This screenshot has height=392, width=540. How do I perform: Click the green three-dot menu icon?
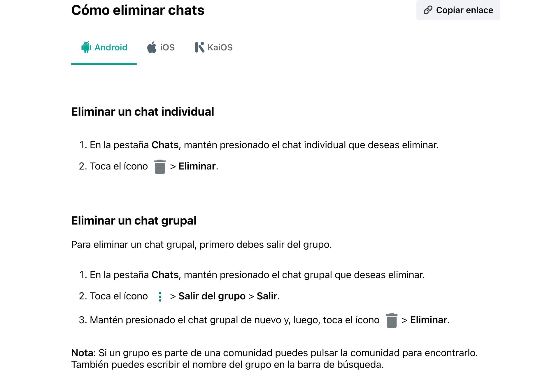(x=160, y=296)
